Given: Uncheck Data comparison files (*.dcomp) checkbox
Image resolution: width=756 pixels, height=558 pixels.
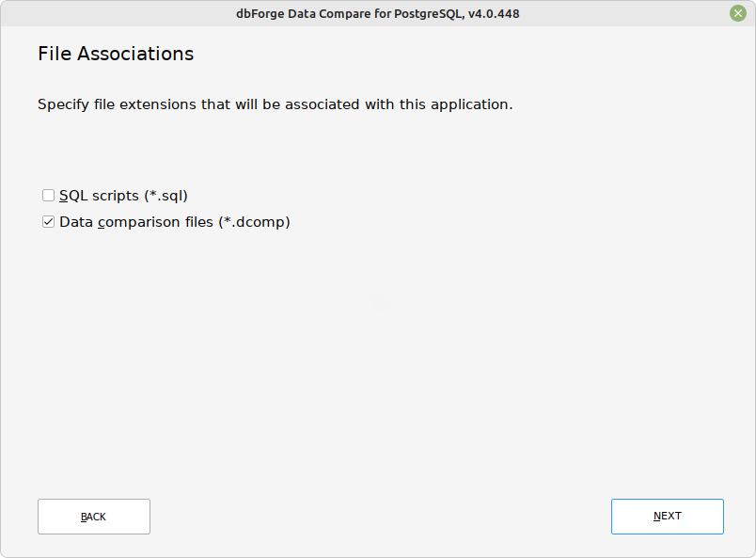Looking at the screenshot, I should click(x=48, y=222).
